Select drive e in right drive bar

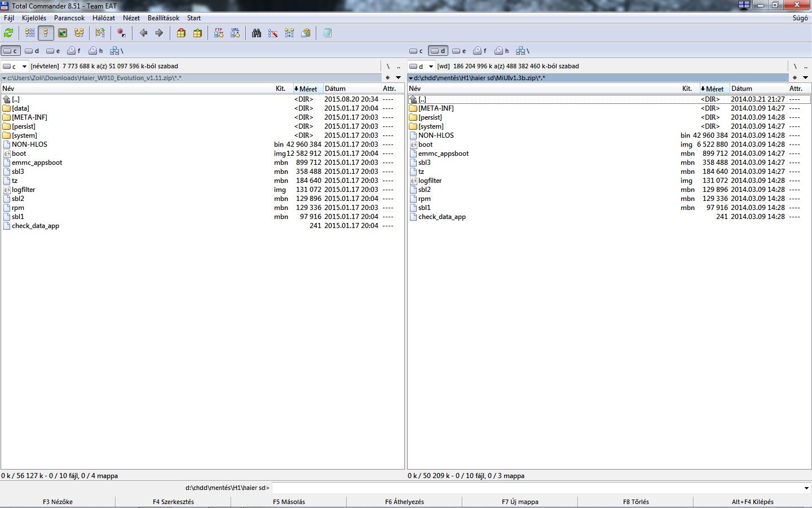click(460, 51)
